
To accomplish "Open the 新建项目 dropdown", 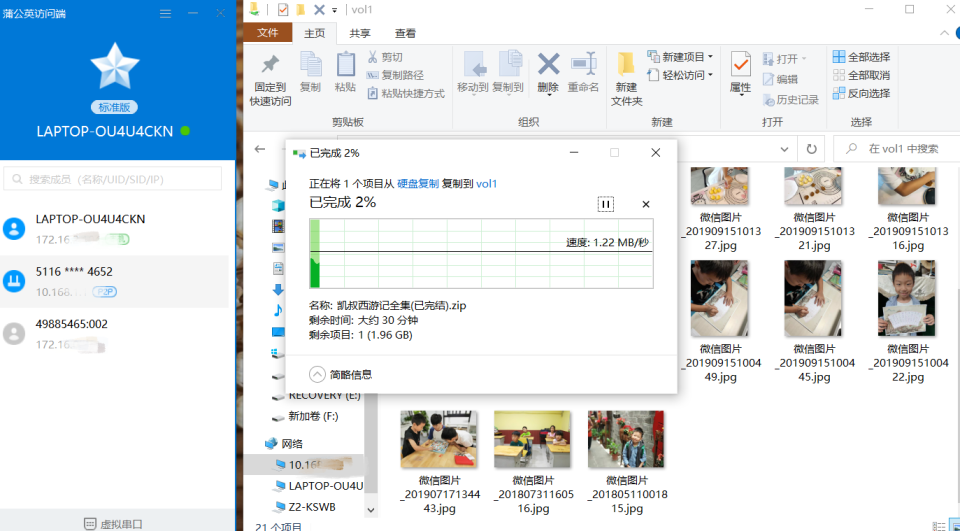I will coord(680,56).
